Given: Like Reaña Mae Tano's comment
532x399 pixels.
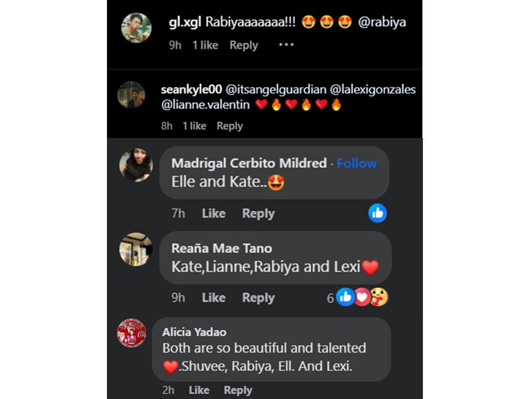Looking at the screenshot, I should [x=214, y=297].
